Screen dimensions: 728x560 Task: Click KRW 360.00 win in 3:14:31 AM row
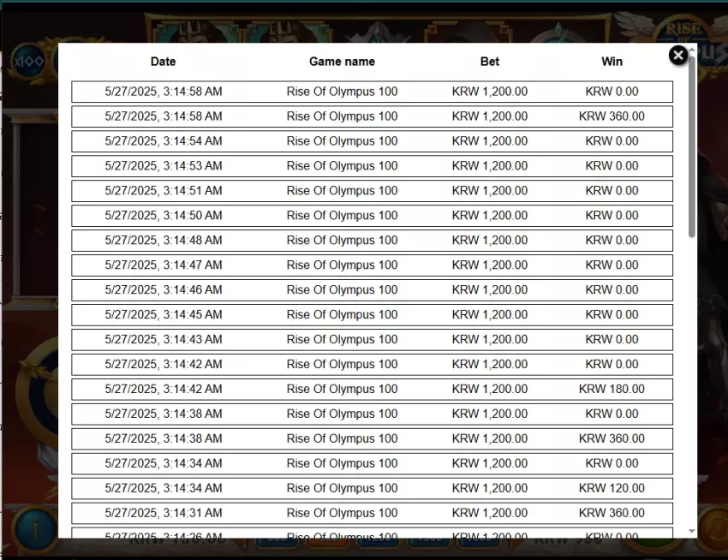pos(612,513)
